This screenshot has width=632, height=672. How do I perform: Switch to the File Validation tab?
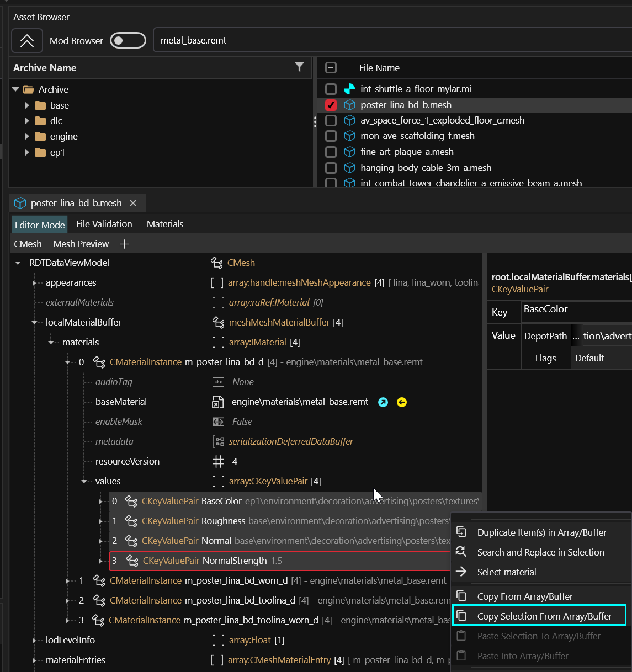click(104, 224)
